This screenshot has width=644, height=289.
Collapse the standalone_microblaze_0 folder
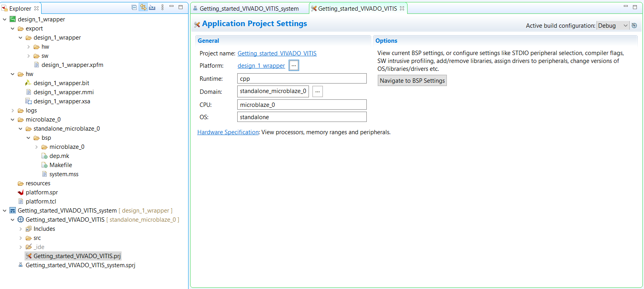pos(20,129)
